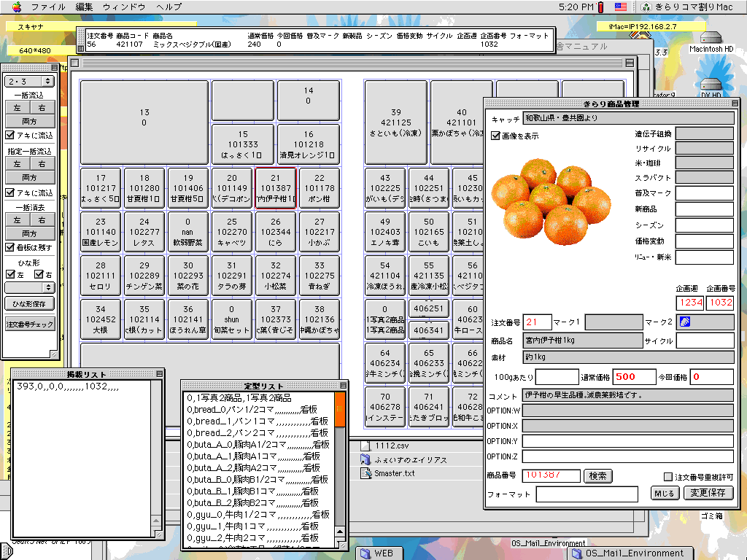Open the 2・3 layout popup menu
This screenshot has height=560, width=747.
(29, 82)
